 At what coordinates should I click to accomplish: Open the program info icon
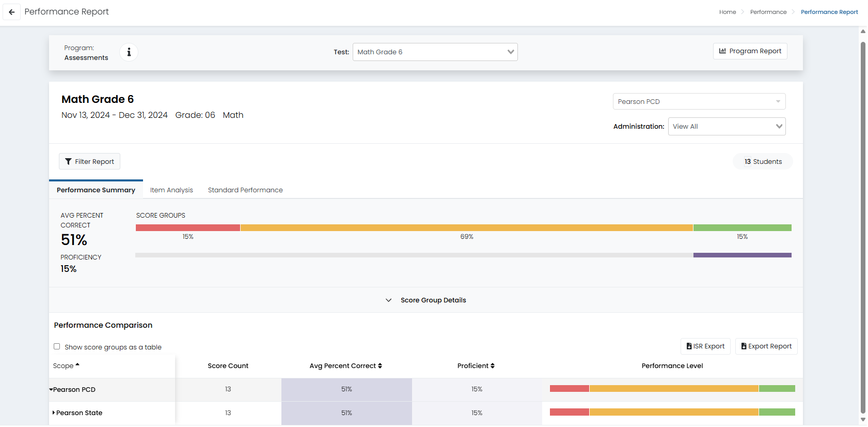click(x=129, y=52)
